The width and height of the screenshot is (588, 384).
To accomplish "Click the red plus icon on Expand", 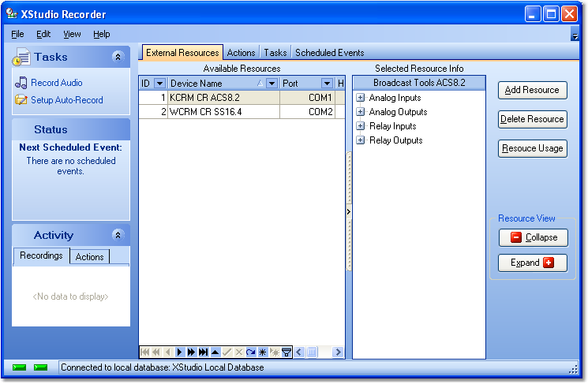I will coord(549,263).
